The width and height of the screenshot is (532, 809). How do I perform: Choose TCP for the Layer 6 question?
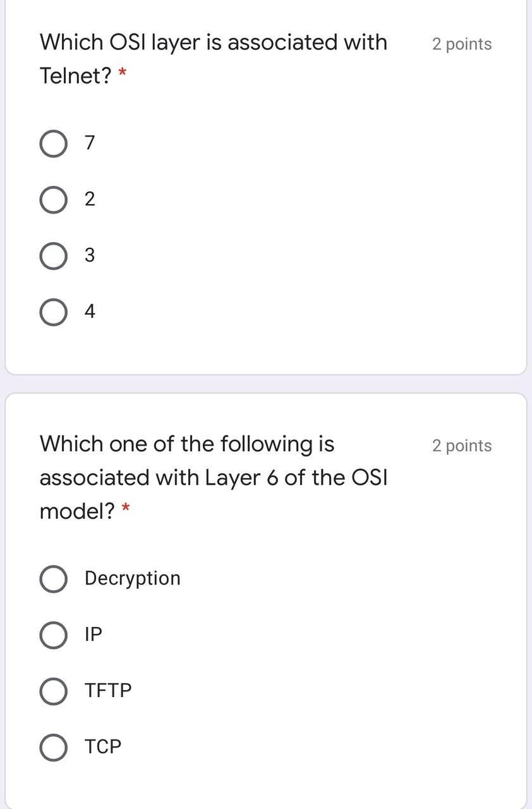54,746
